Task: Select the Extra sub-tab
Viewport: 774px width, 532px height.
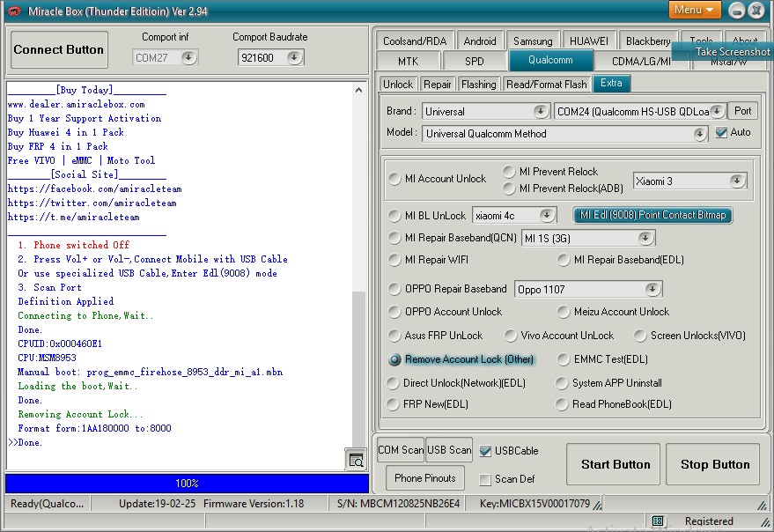Action: (x=611, y=83)
